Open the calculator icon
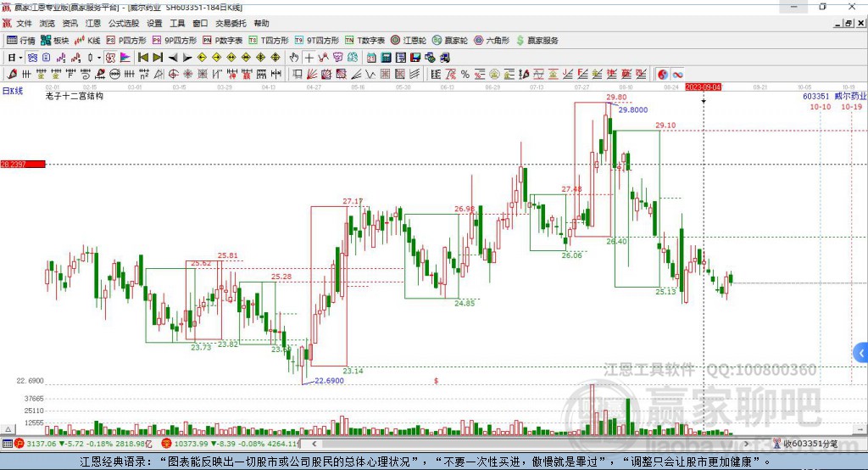Screen dimensions: 868x470 click(x=386, y=58)
